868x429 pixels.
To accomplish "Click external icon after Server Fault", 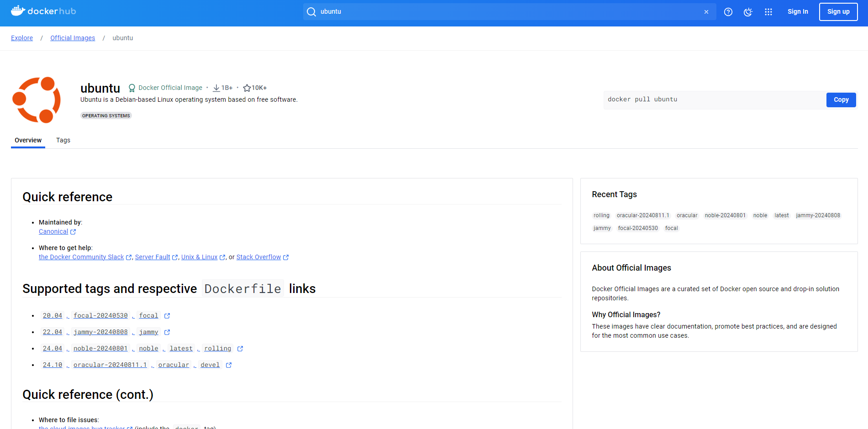I will click(175, 257).
